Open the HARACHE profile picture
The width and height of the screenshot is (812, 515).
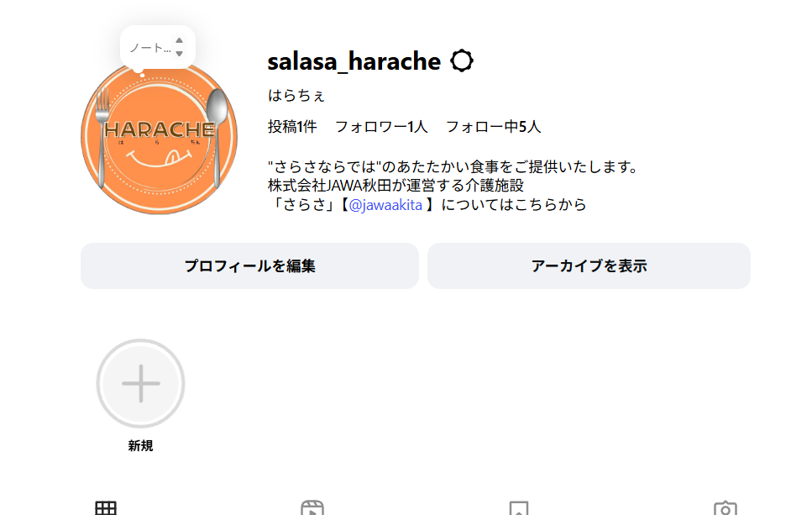(x=159, y=137)
